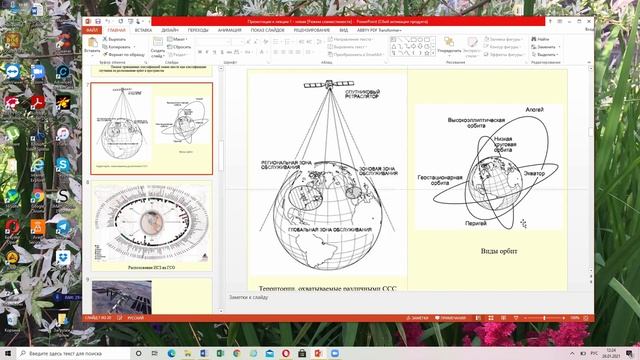The height and width of the screenshot is (360, 640).
Task: Open Text Direction (Направление текста) dropdown
Action: (x=351, y=39)
